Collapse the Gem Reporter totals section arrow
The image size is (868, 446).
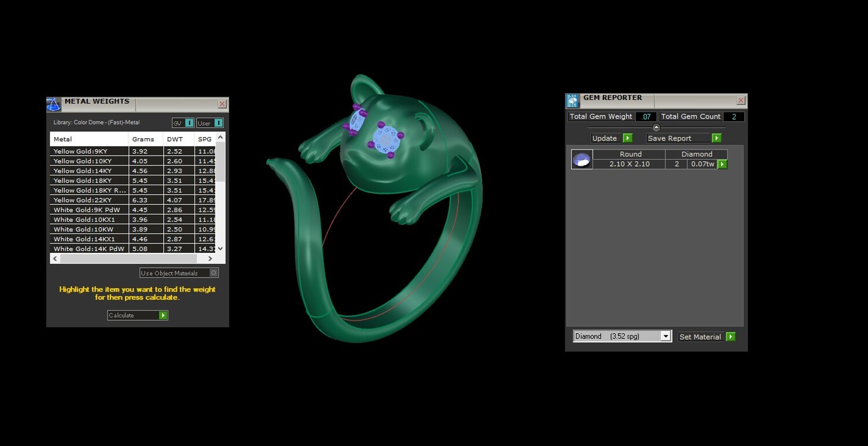point(656,127)
